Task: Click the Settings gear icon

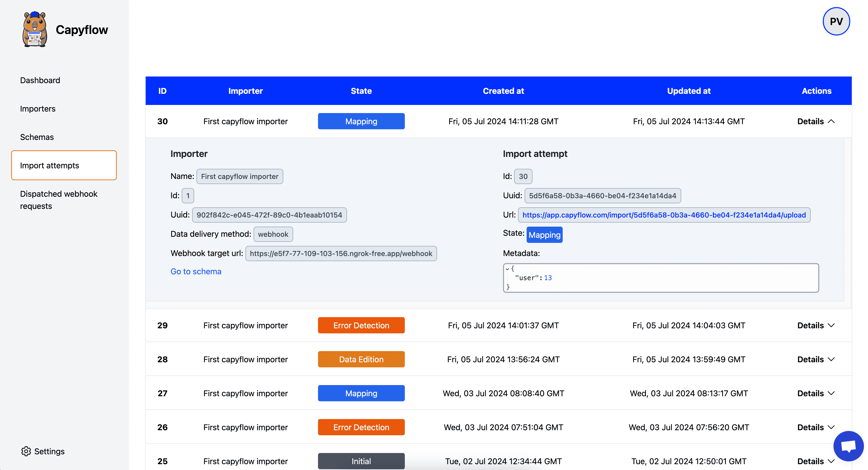Action: [26, 451]
